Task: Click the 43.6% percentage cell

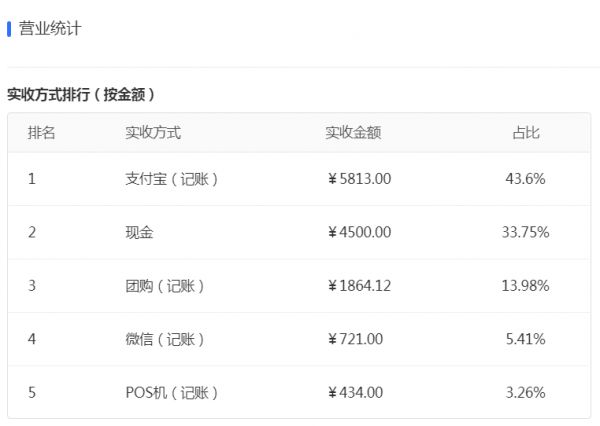Action: [525, 179]
